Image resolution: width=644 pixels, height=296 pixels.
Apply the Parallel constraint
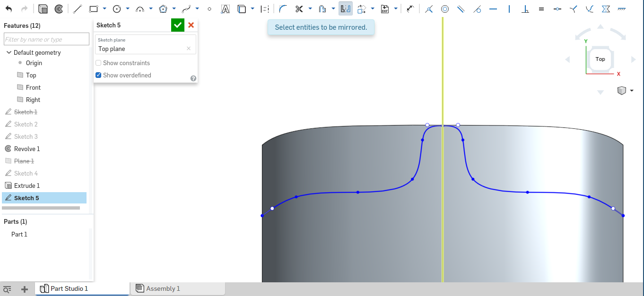pos(461,8)
